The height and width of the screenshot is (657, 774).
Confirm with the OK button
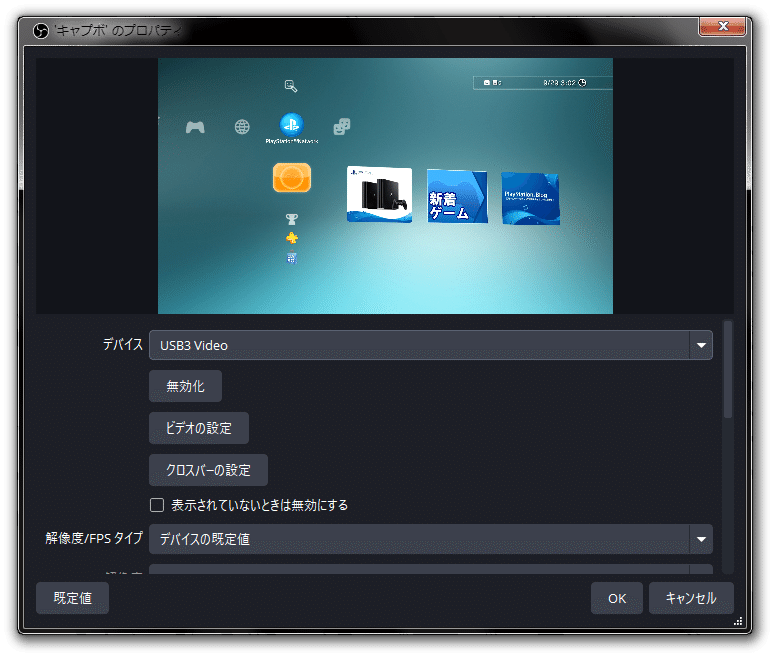tap(617, 598)
